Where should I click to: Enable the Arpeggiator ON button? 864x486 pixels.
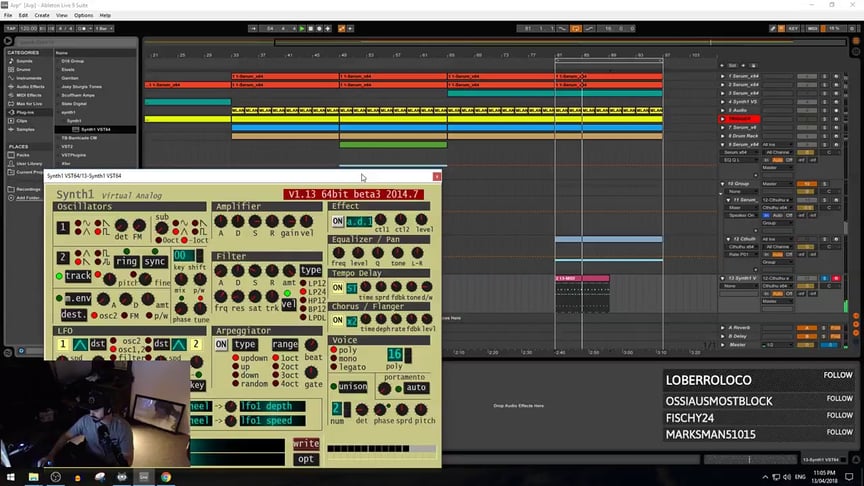[221, 344]
